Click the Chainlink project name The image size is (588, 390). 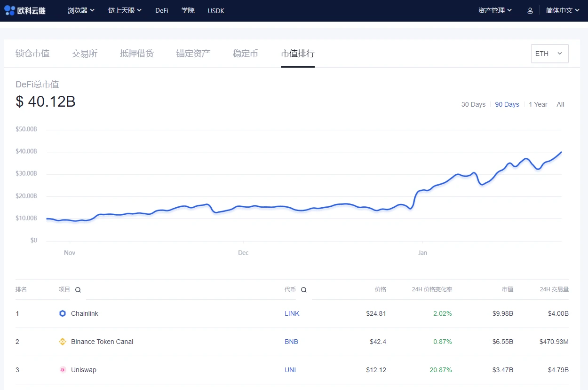point(85,313)
